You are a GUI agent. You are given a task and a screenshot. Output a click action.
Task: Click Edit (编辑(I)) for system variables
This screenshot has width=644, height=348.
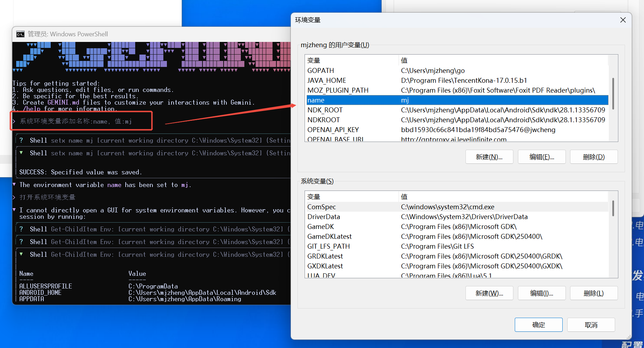pyautogui.click(x=542, y=293)
